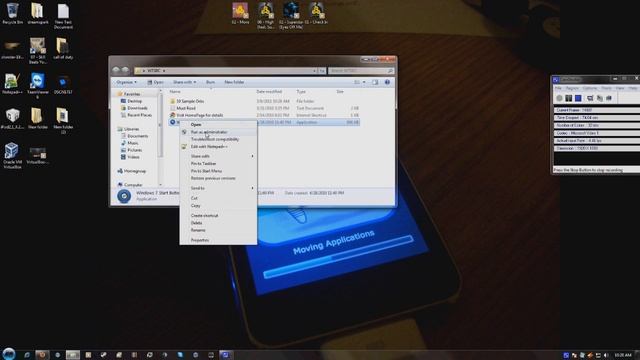
Task: Open the Organize dropdown in Explorer
Action: click(x=126, y=82)
